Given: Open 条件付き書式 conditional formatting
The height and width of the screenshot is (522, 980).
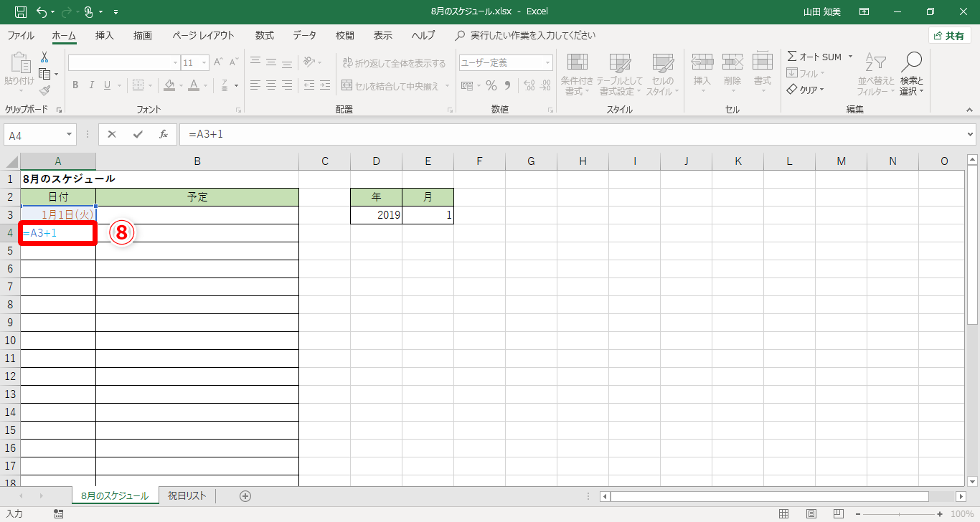Looking at the screenshot, I should click(577, 75).
